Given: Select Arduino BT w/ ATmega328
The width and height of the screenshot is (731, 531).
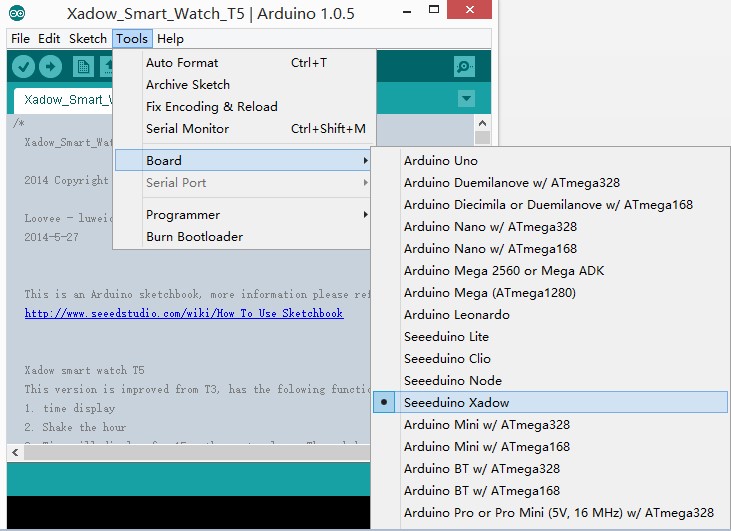Looking at the screenshot, I should click(550, 468).
